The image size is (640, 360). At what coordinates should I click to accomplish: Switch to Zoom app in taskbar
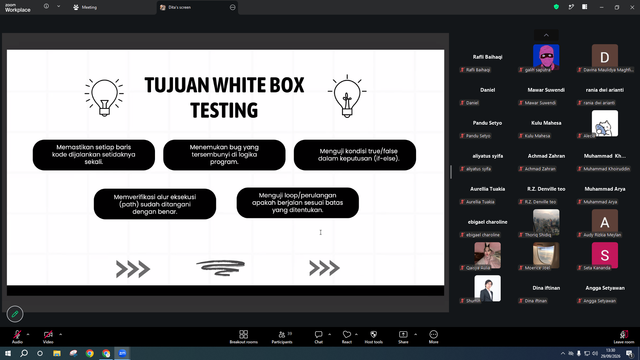(x=122, y=353)
